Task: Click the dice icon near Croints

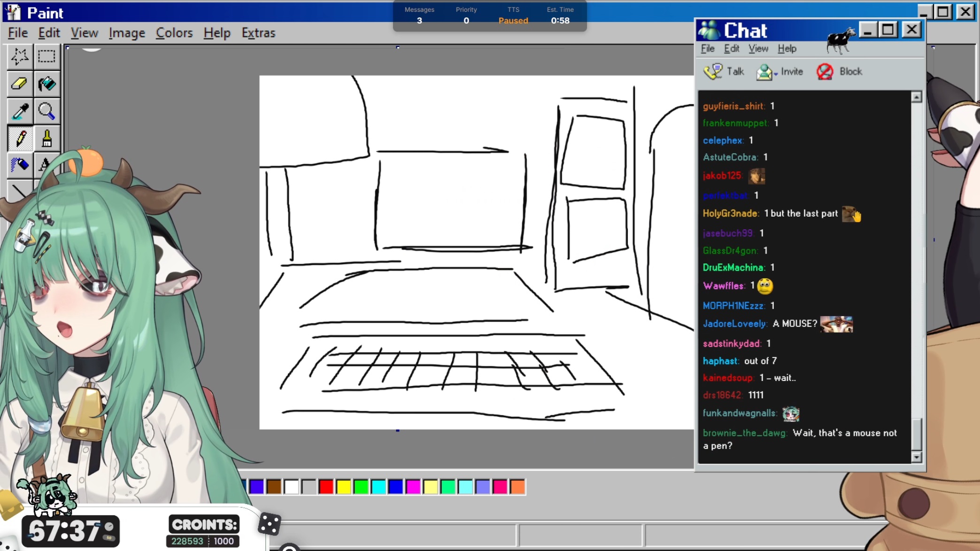Action: click(x=270, y=524)
